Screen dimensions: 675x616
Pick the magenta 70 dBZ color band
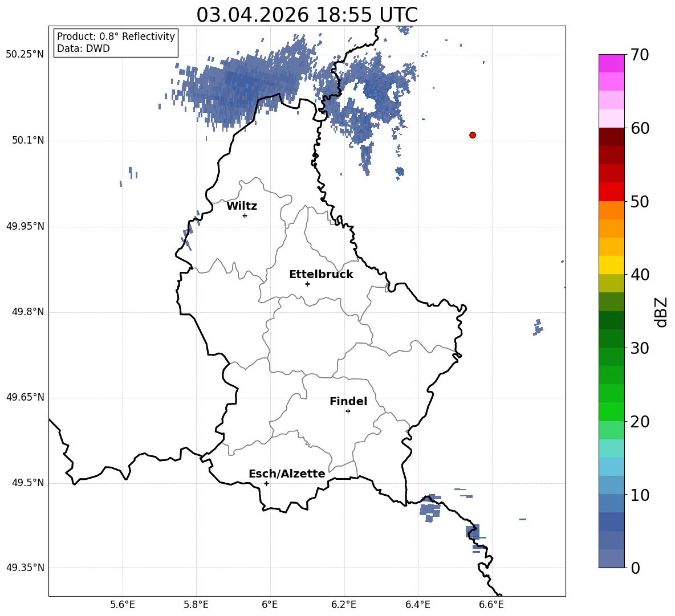pyautogui.click(x=612, y=63)
